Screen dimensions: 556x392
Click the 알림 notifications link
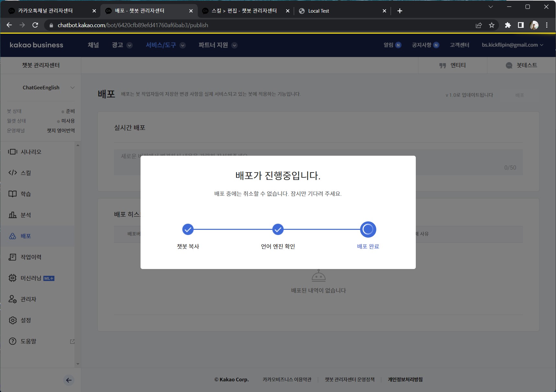click(392, 45)
